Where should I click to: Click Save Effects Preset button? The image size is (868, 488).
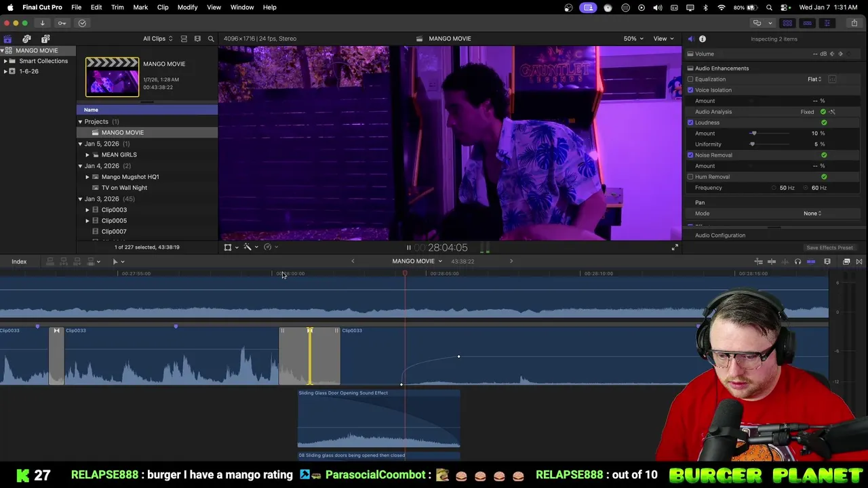829,248
